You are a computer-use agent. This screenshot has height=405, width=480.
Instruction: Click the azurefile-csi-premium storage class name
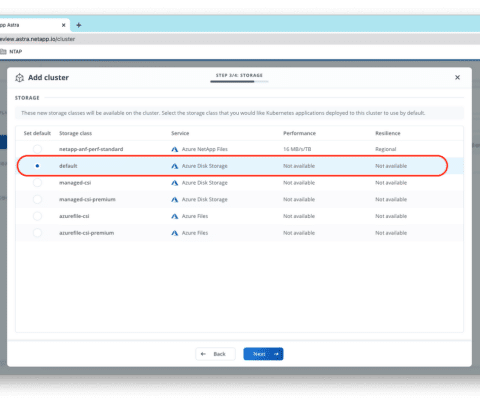87,233
